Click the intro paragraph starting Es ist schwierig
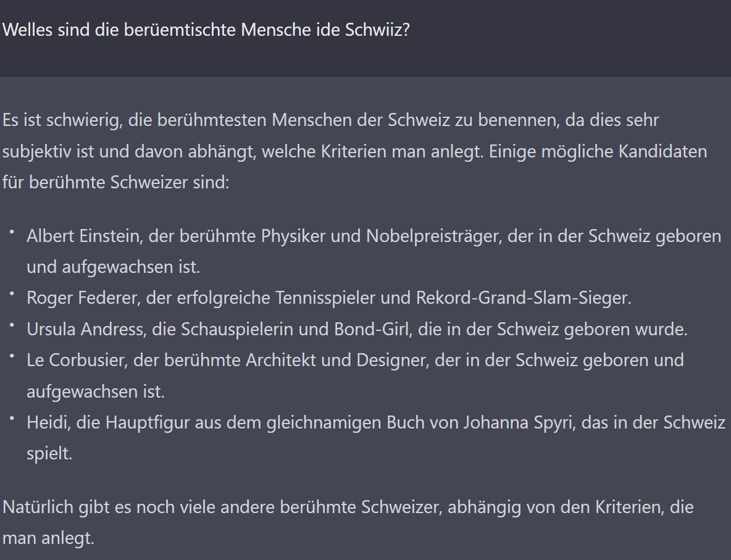Image resolution: width=731 pixels, height=560 pixels. pyautogui.click(x=355, y=151)
